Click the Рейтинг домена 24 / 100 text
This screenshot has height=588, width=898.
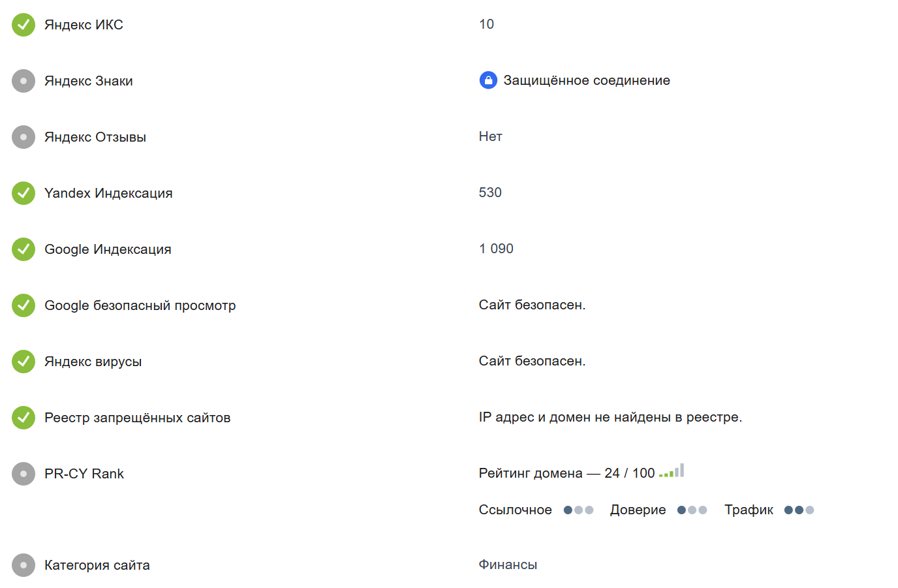point(566,473)
